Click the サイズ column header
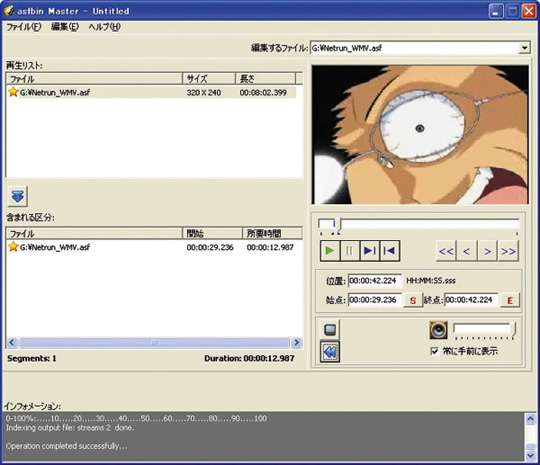 click(209, 79)
